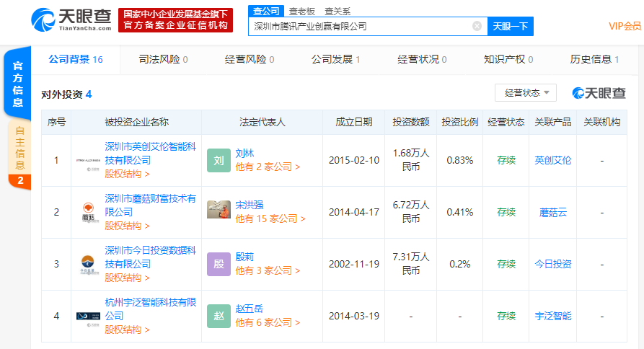
Task: Select the 官方信息 side tab
Action: (x=17, y=84)
